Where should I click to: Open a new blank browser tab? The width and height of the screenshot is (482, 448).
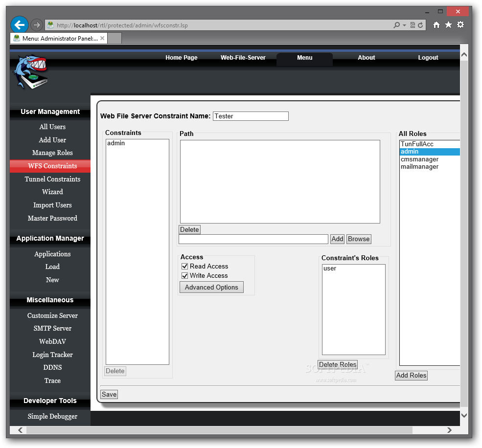[x=115, y=39]
